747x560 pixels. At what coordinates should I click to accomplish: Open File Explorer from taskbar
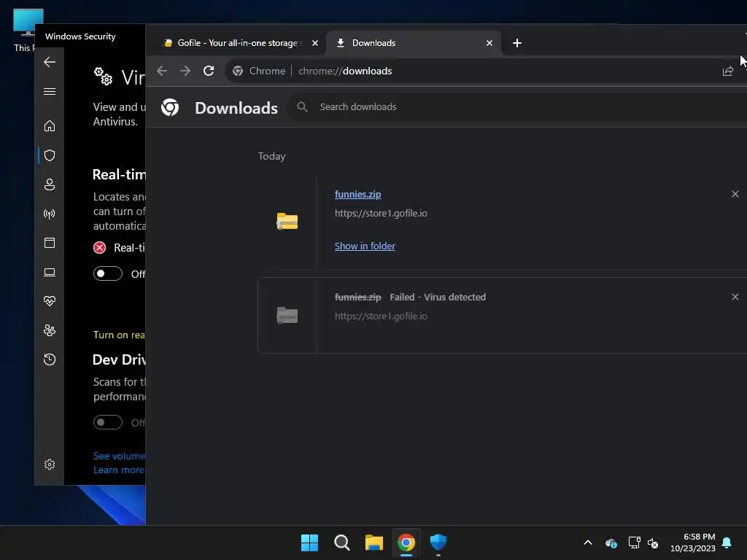374,542
